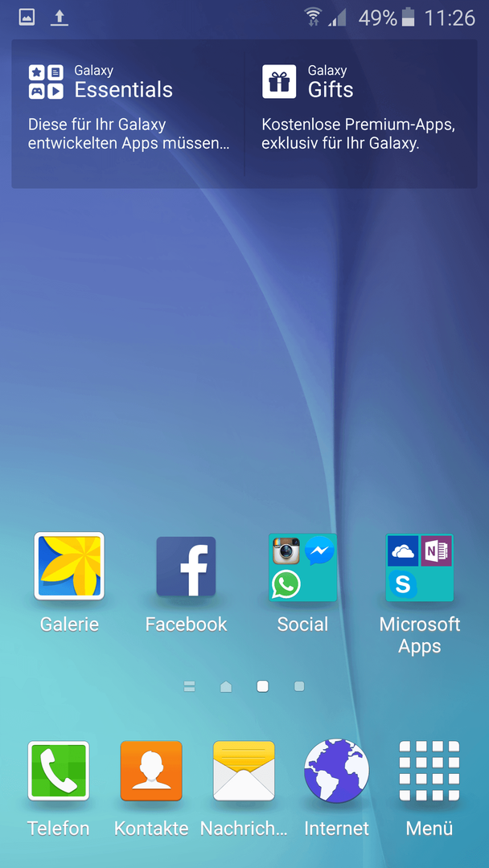This screenshot has height=868, width=489.
Task: Tap the Galerie label text
Action: [x=69, y=624]
